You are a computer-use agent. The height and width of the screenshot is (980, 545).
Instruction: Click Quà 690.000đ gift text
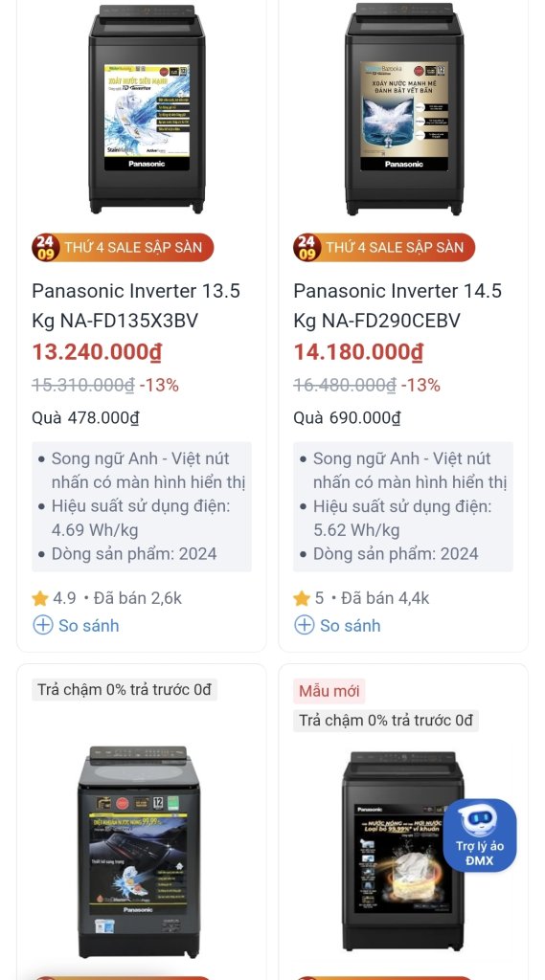pyautogui.click(x=347, y=417)
